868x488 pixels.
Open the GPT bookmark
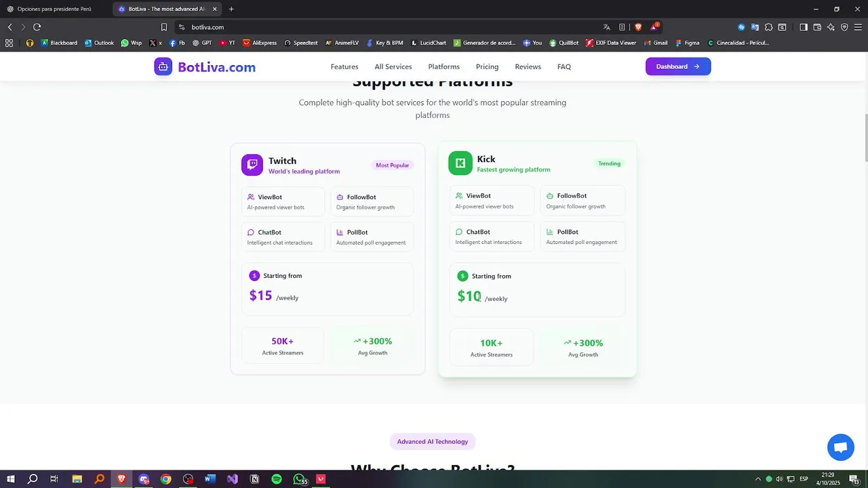pyautogui.click(x=202, y=43)
